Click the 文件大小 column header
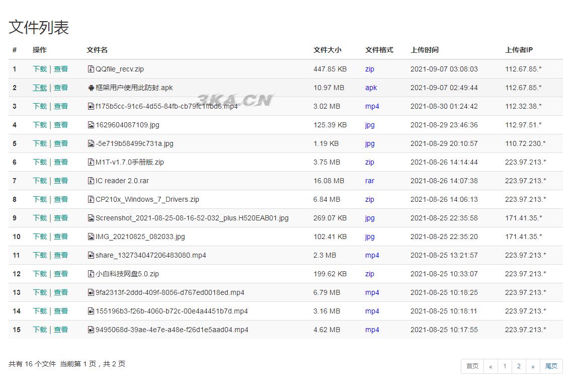 [x=327, y=50]
